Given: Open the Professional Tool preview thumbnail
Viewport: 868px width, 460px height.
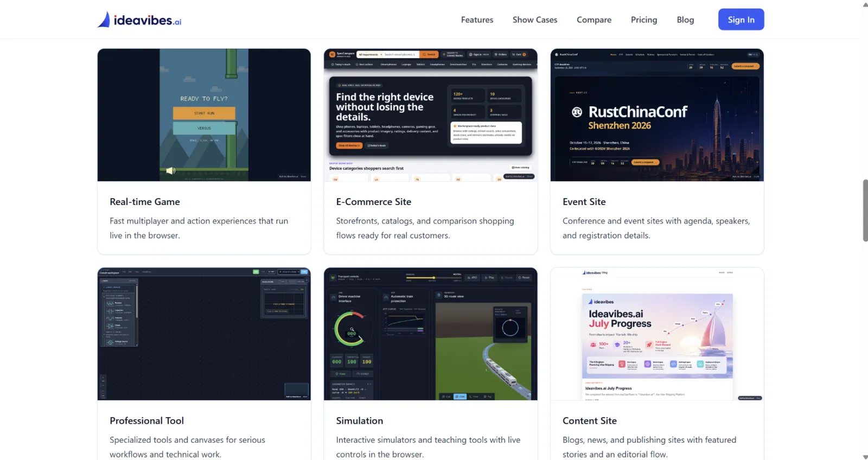Looking at the screenshot, I should pyautogui.click(x=204, y=334).
